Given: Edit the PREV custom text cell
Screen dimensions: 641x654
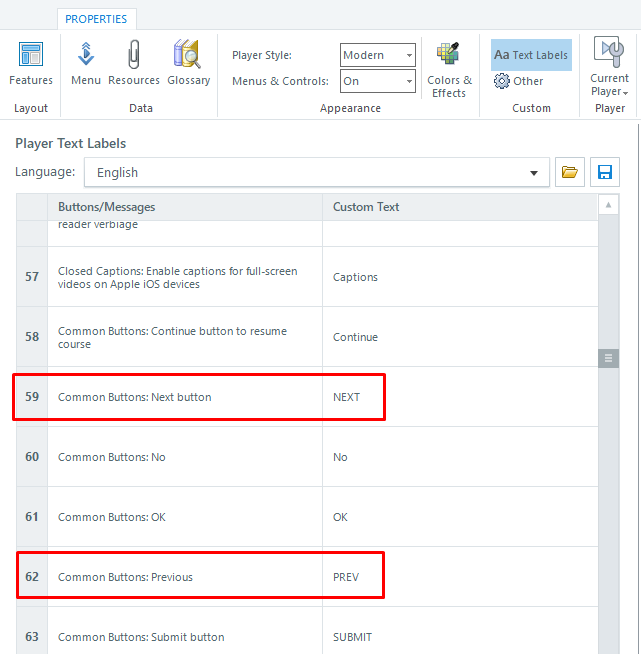Looking at the screenshot, I should click(x=460, y=577).
